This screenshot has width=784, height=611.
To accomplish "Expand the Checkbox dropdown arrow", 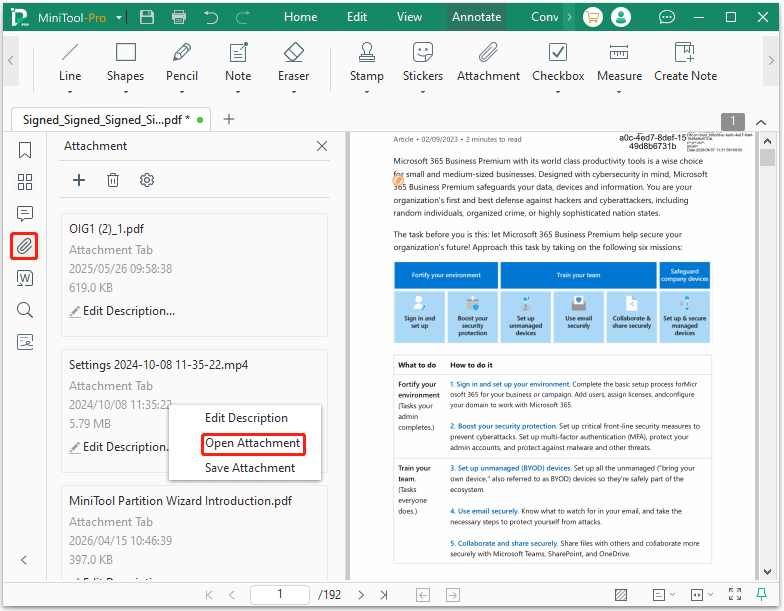I will 558,92.
